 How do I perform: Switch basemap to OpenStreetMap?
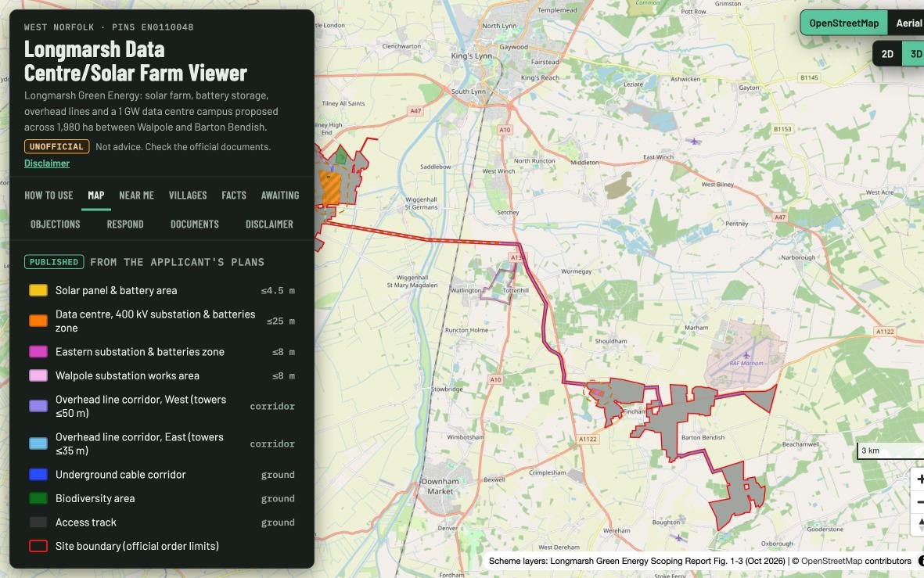pyautogui.click(x=844, y=23)
